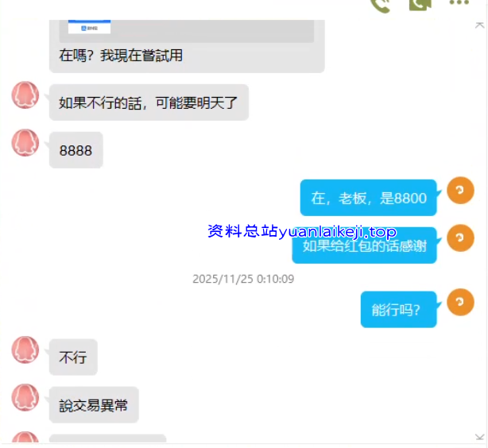Select the 能行吗? message bubble

[399, 309]
